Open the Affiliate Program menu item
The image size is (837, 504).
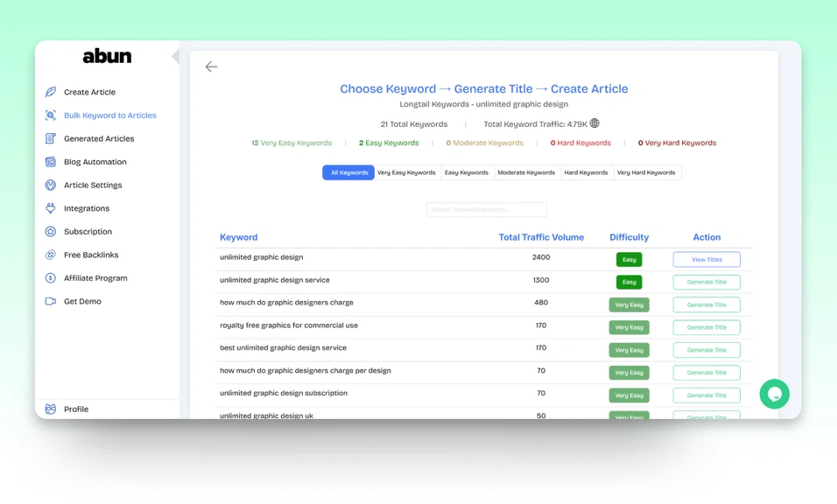tap(95, 278)
